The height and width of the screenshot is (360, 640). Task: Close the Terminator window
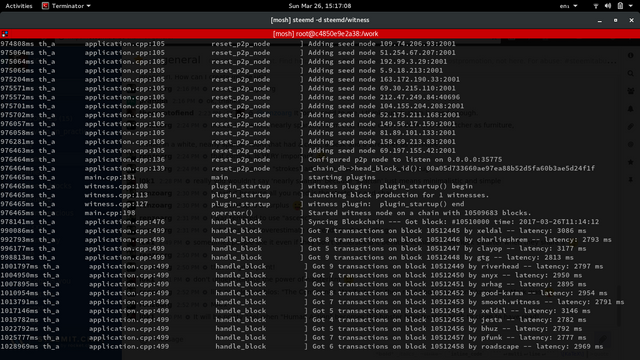[x=631, y=20]
